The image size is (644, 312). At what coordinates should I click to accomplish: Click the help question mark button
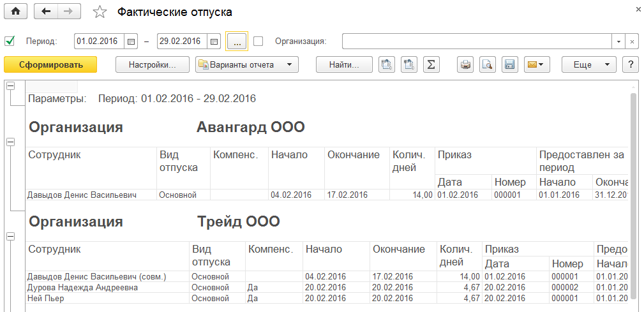[x=631, y=64]
